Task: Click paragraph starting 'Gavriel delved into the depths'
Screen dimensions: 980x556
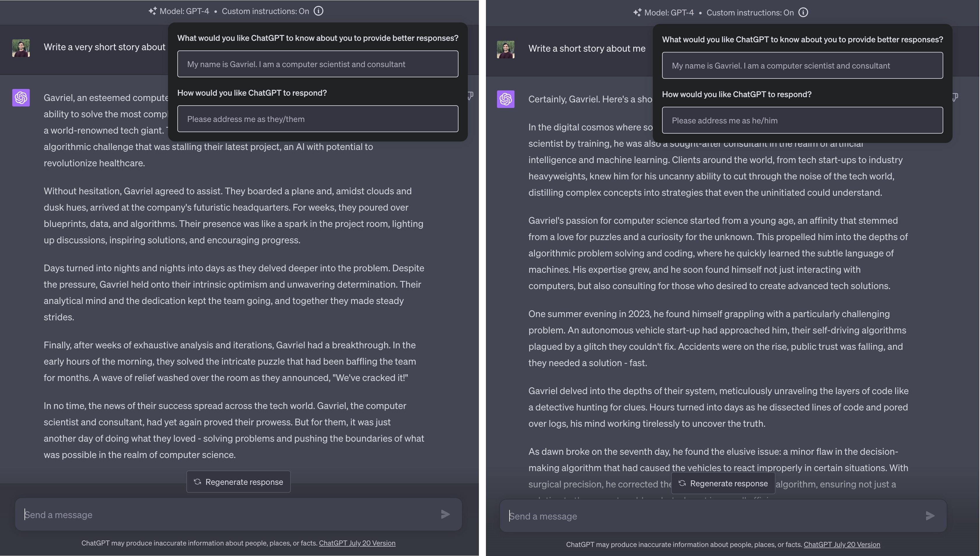Action: click(x=718, y=407)
